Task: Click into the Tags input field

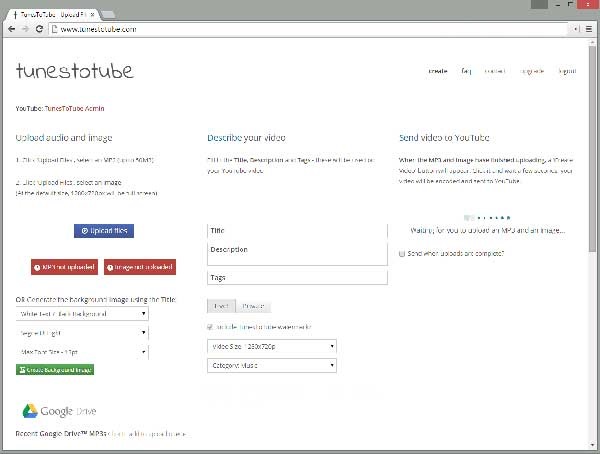Action: click(x=297, y=278)
